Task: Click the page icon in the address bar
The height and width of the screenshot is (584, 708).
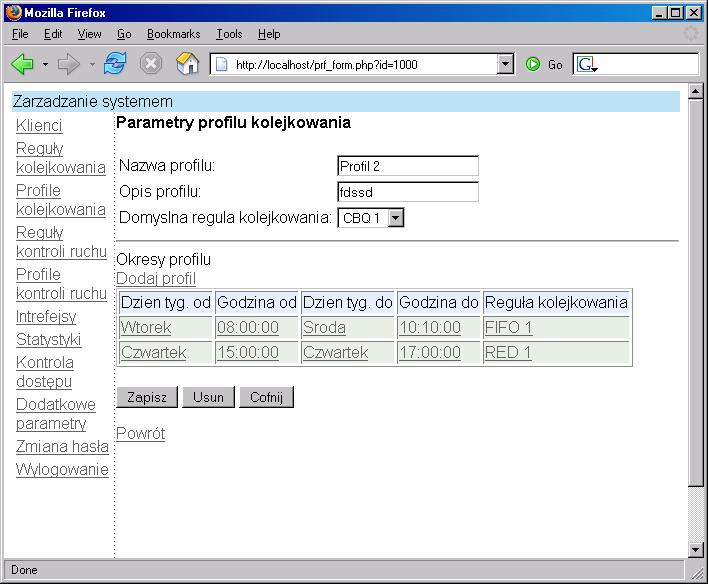Action: tap(222, 65)
